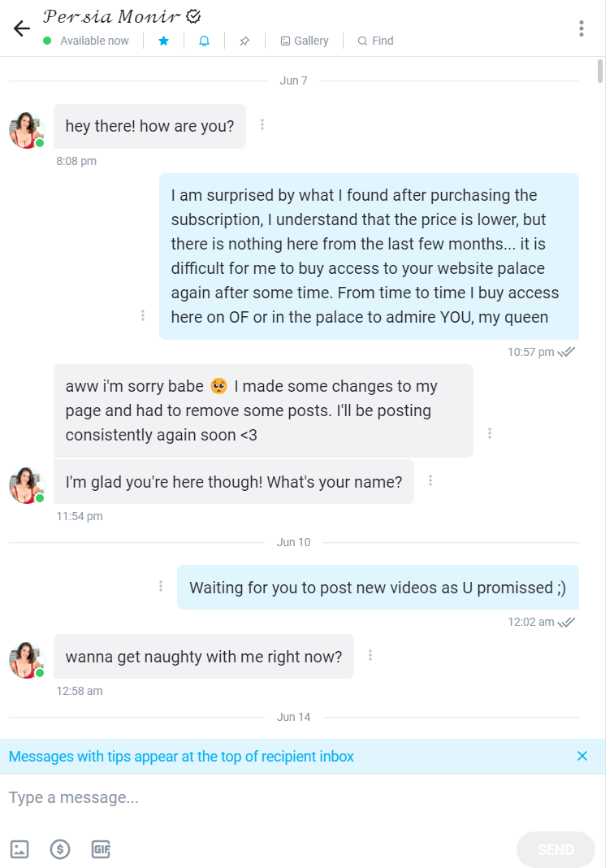Dismiss the tips banner with the X

click(582, 756)
